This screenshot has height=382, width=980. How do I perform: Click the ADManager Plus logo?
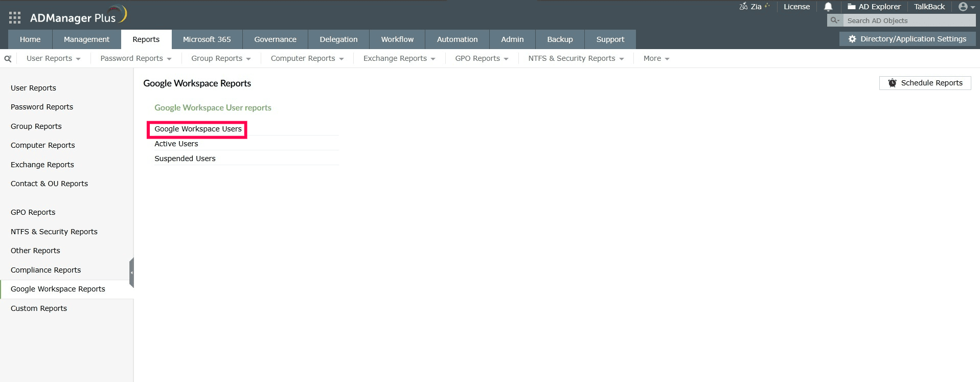(78, 16)
